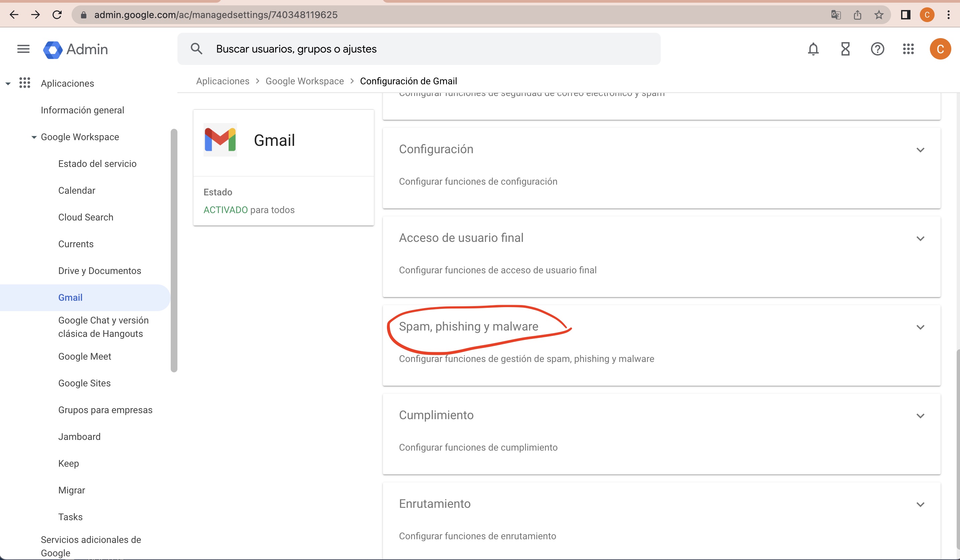Click the Gmail logo on the card
The height and width of the screenshot is (560, 960).
pos(220,140)
